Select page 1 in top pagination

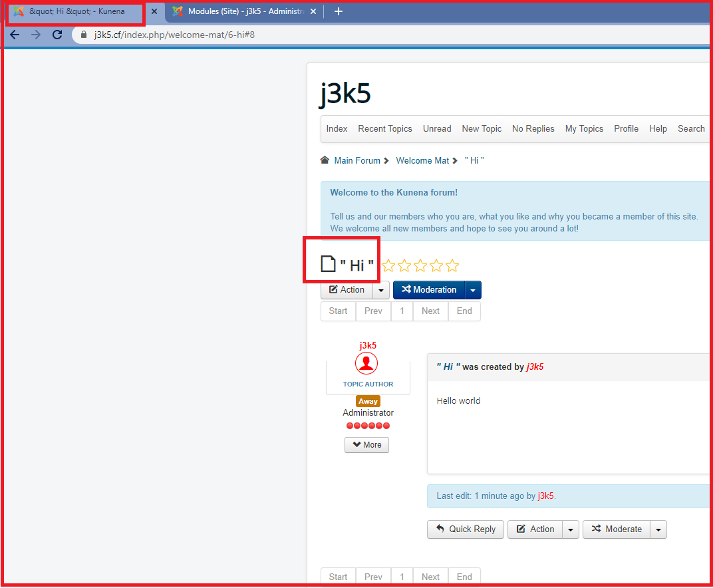(x=402, y=311)
